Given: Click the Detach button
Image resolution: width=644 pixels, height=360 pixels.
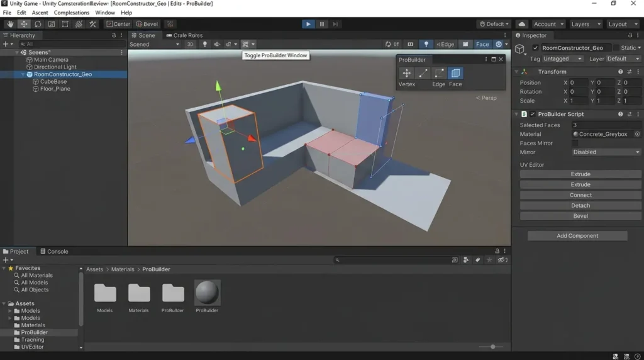Looking at the screenshot, I should 580,205.
